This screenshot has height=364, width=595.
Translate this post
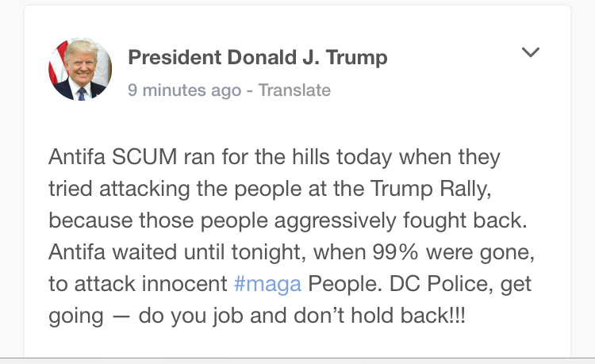294,90
